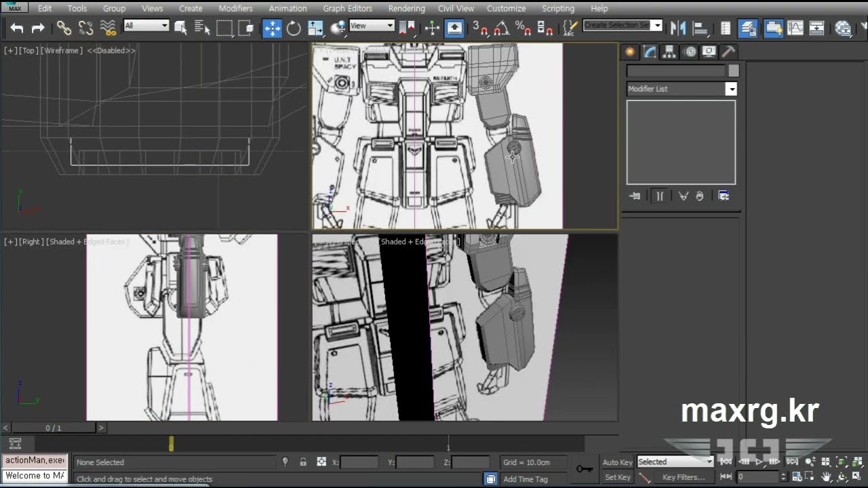Open Create Selection Set dropdown

coord(657,26)
